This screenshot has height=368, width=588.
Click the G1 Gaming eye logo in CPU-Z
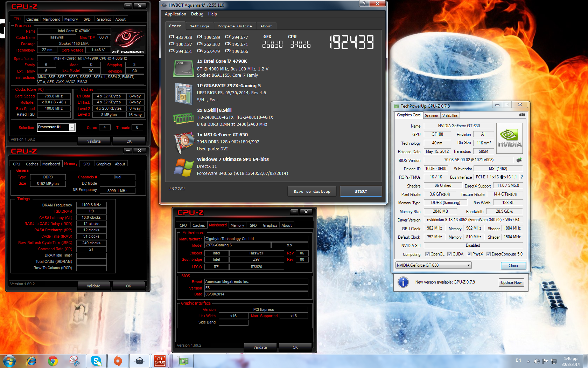(x=128, y=41)
